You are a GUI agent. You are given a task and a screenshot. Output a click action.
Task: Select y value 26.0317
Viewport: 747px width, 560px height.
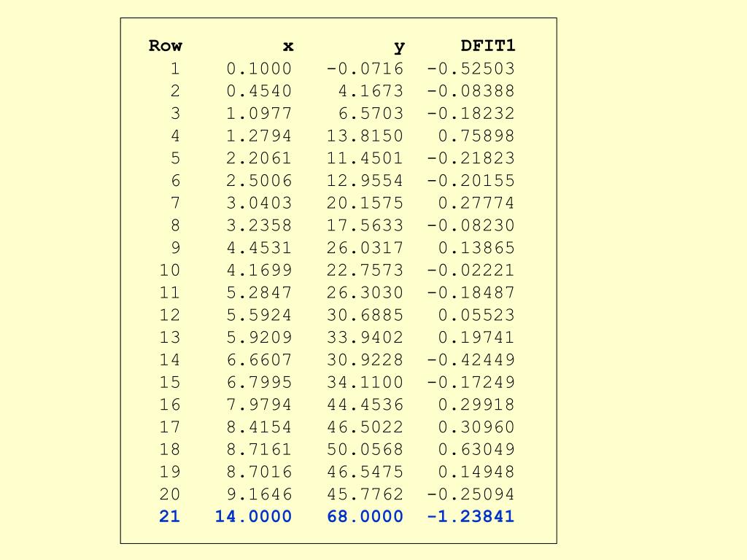coord(365,248)
